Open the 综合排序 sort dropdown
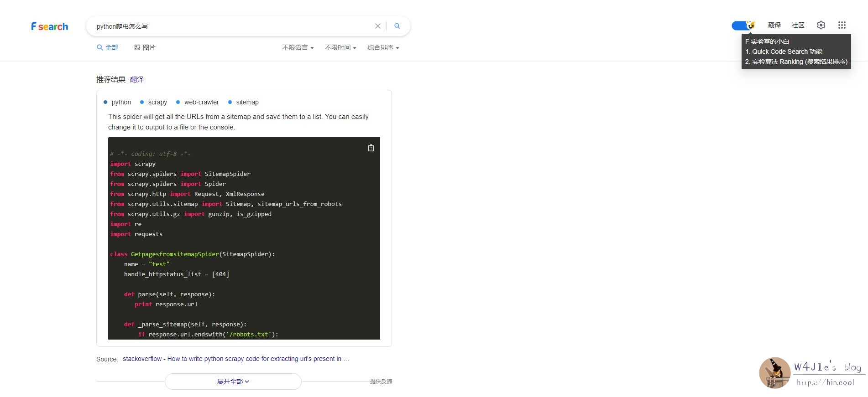Image resolution: width=868 pixels, height=397 pixels. pyautogui.click(x=383, y=47)
